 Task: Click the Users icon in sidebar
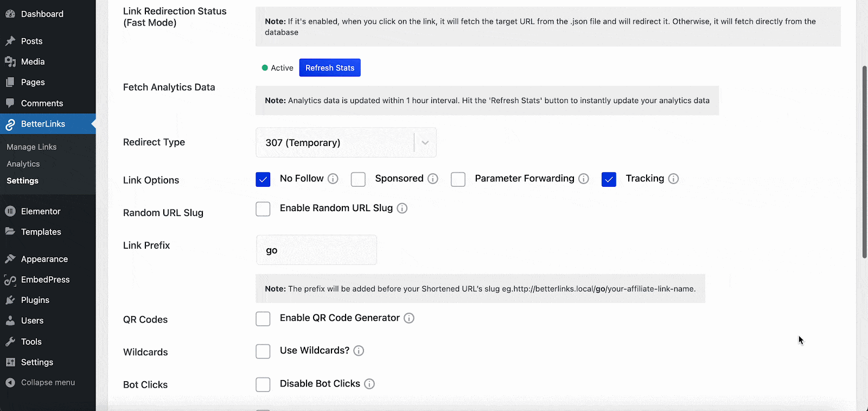click(x=10, y=321)
